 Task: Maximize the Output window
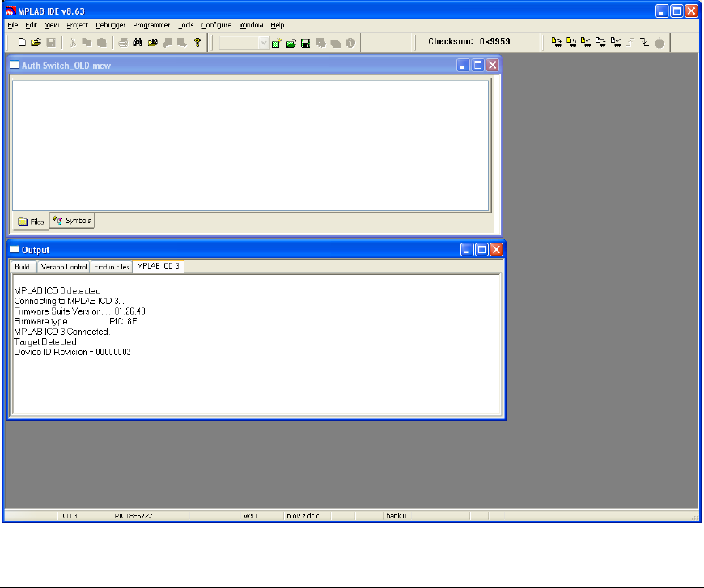click(481, 250)
